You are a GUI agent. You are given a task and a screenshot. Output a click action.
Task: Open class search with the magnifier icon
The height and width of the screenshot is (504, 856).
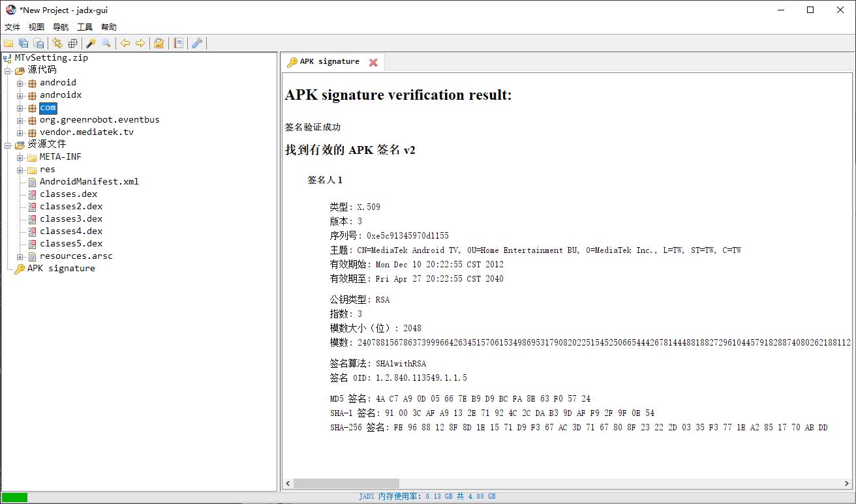[106, 43]
